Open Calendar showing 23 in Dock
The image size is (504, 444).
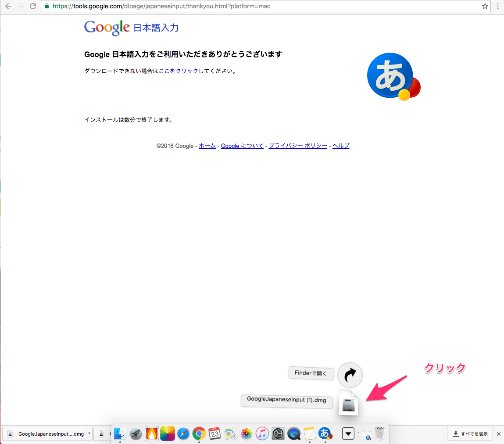click(214, 434)
